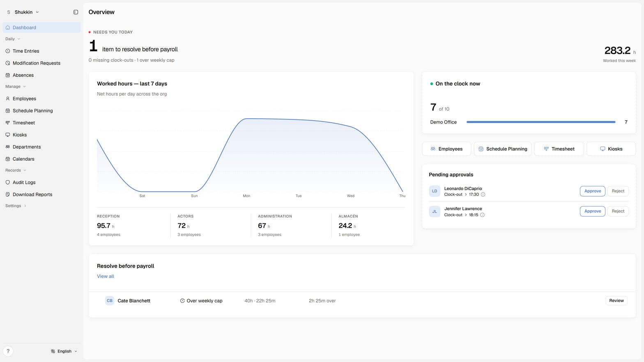
Task: Click the Modification Requests icon
Action: pyautogui.click(x=8, y=63)
